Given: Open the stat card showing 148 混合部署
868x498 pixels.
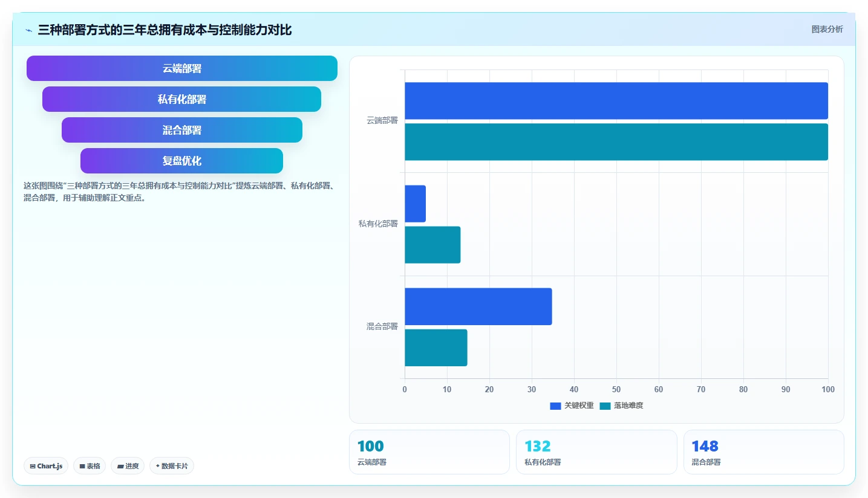Looking at the screenshot, I should coord(764,452).
